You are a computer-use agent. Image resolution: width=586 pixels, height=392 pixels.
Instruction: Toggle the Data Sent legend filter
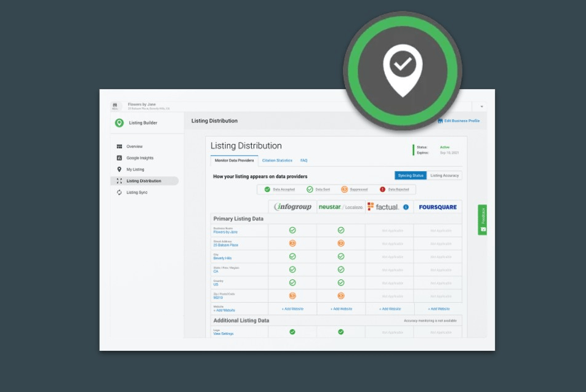(x=309, y=190)
